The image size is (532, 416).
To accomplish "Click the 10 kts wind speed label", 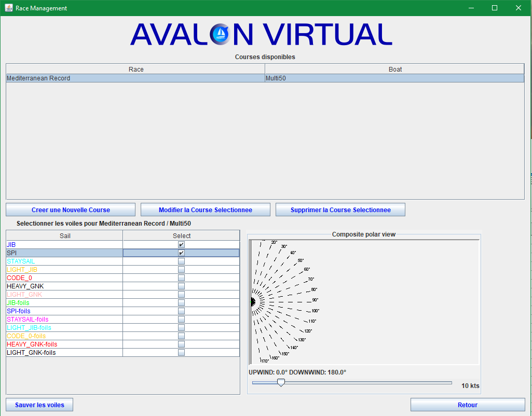I will point(470,385).
